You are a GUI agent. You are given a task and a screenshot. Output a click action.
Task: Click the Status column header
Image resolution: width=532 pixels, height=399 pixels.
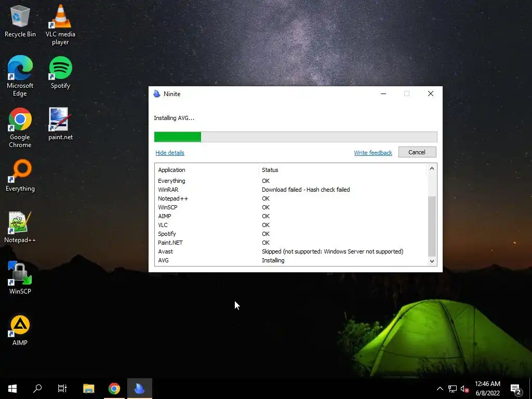coord(342,170)
